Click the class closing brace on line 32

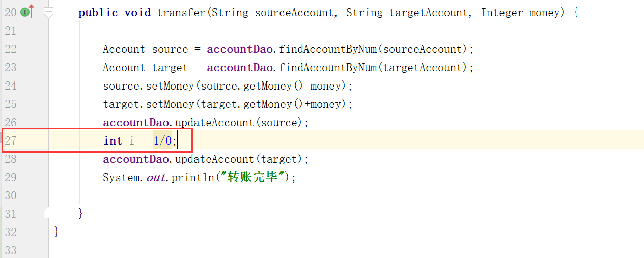point(56,232)
